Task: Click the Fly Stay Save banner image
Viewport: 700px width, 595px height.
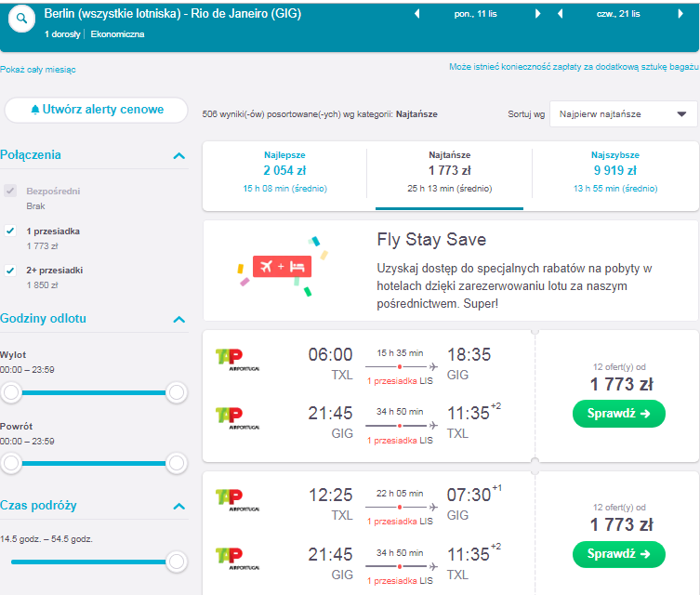Action: (x=283, y=267)
